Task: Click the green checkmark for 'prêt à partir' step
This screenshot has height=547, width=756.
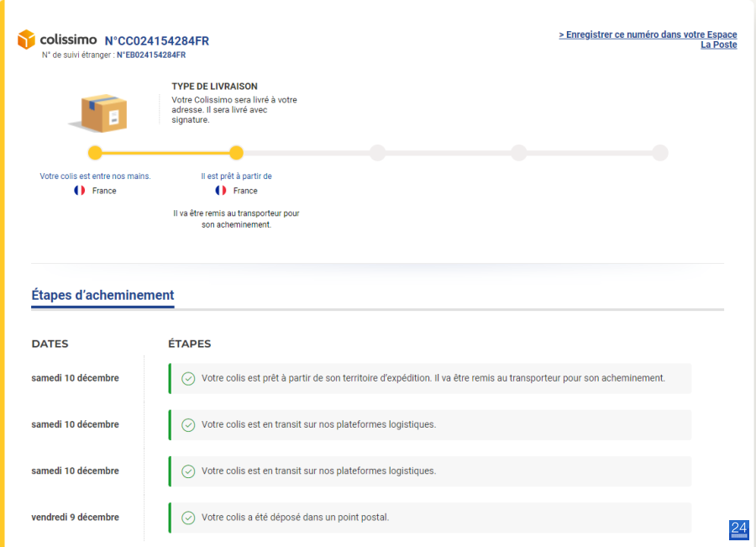Action: click(x=188, y=379)
